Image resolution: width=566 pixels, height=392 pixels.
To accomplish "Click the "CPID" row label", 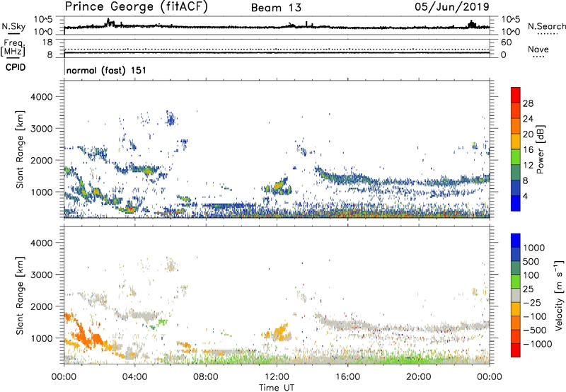I will click(16, 67).
